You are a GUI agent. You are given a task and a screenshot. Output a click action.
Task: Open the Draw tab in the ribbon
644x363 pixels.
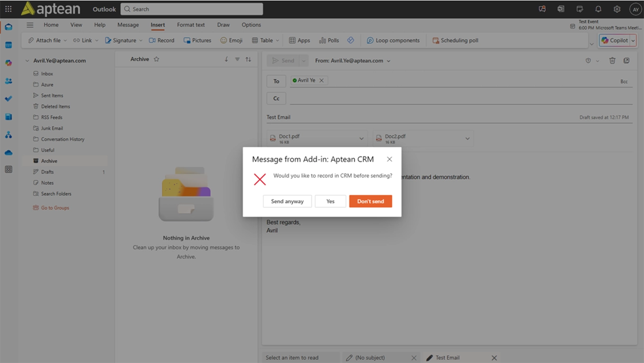(x=223, y=25)
